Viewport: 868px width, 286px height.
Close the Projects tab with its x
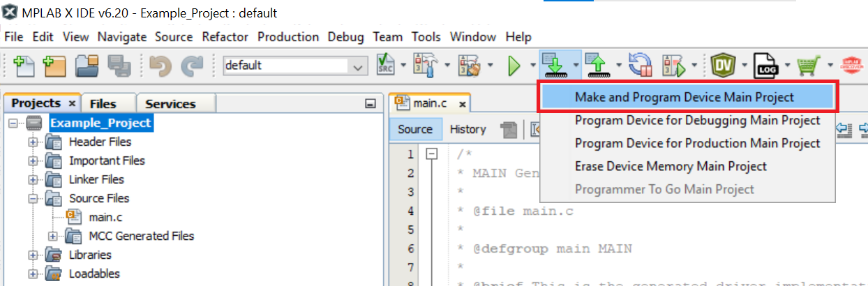(x=72, y=103)
